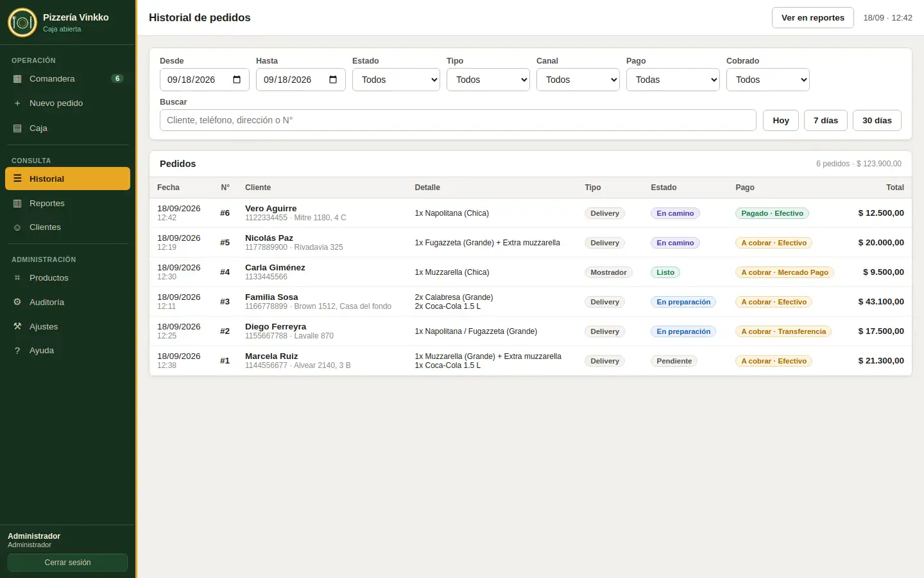This screenshot has width=924, height=578.
Task: Click the Comandera sidebar icon
Action: [17, 79]
